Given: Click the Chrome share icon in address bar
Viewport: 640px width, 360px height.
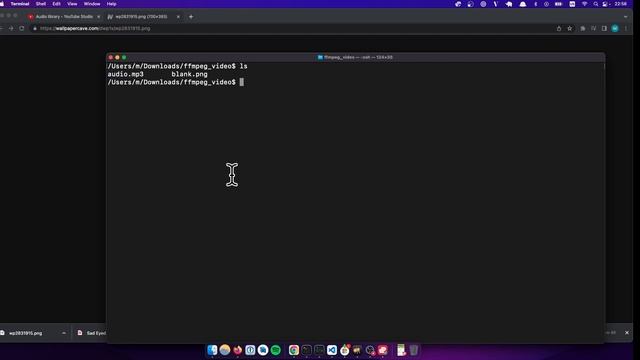Looking at the screenshot, I should [x=559, y=28].
